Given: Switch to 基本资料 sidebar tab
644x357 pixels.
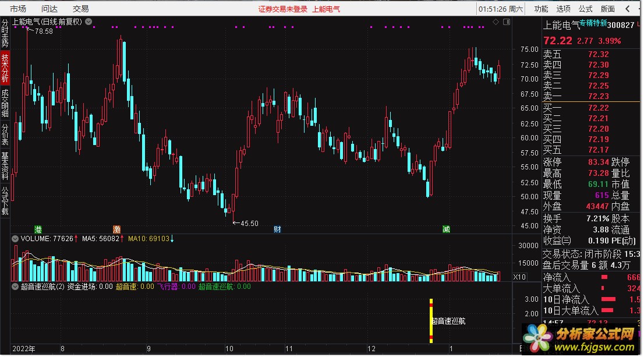Looking at the screenshot, I should pos(5,166).
